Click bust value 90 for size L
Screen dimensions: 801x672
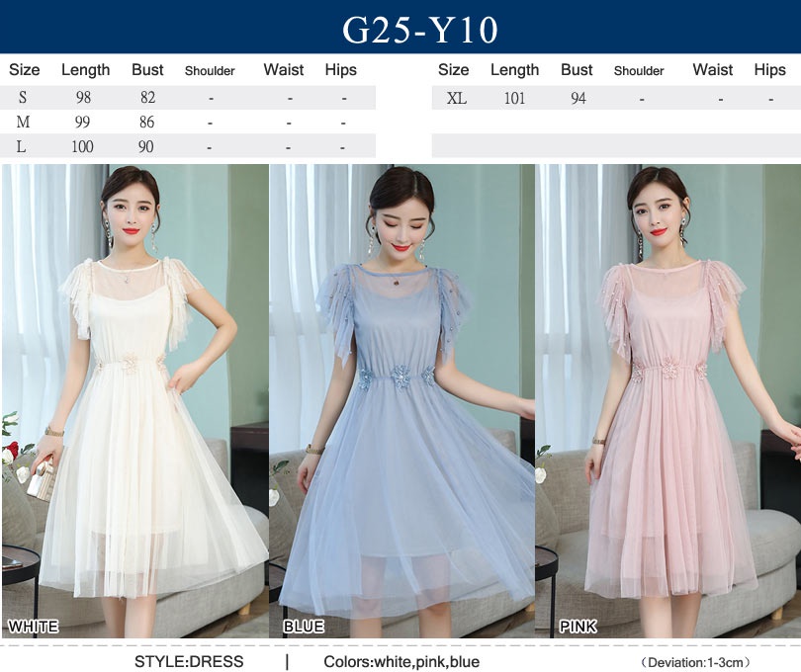tap(145, 146)
